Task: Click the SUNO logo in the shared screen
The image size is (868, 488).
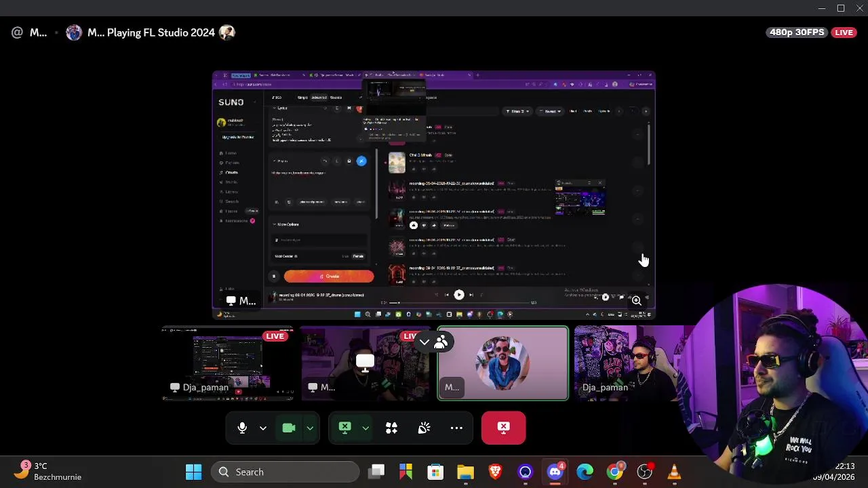Action: [231, 102]
